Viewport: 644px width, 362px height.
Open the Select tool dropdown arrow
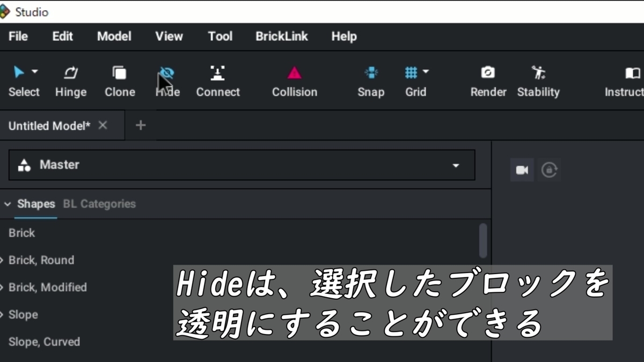coord(35,71)
